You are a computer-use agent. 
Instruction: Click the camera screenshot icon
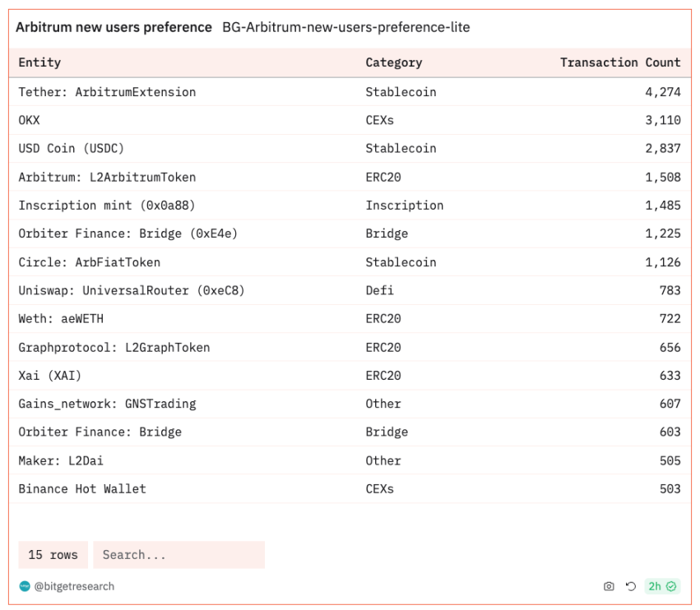tap(609, 586)
